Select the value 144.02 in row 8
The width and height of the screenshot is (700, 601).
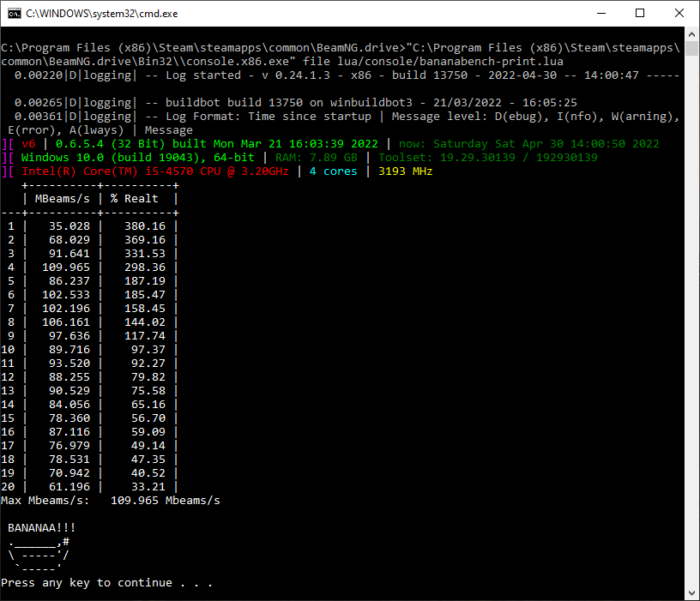(145, 322)
